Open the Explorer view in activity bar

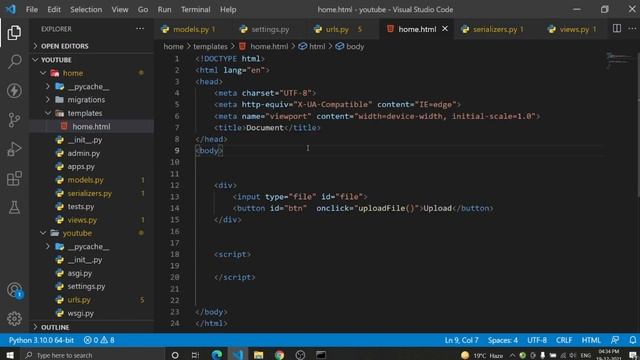tap(14, 33)
